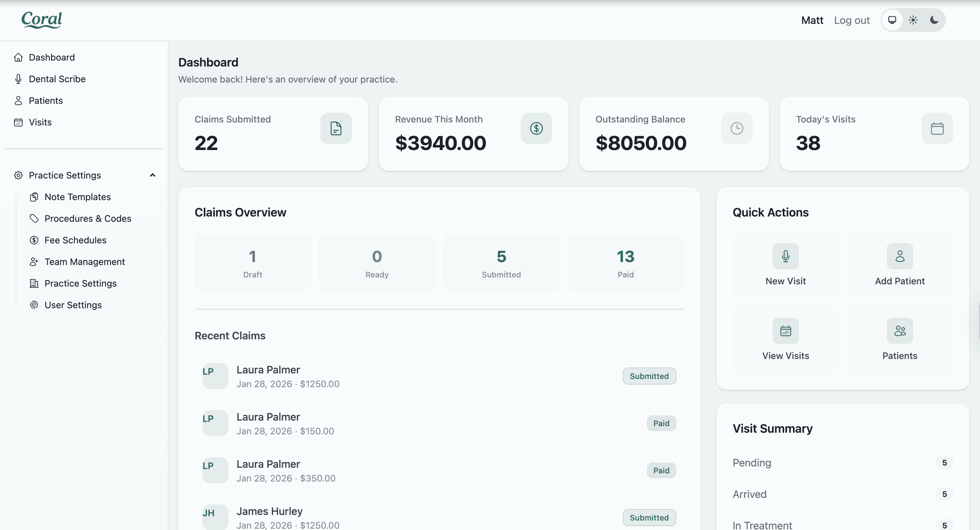Expand the Submitted claims count
Screen dimensions: 980x530
pos(501,262)
